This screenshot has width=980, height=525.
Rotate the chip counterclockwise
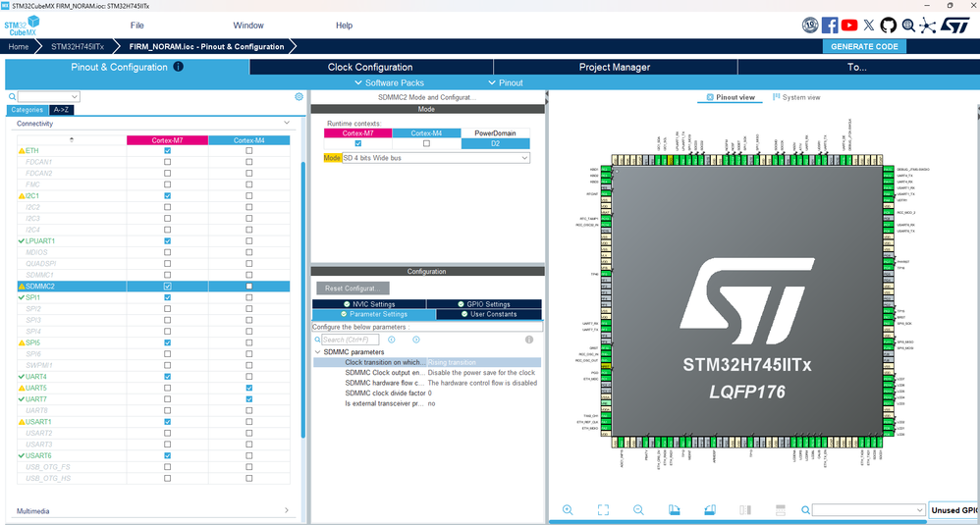710,510
